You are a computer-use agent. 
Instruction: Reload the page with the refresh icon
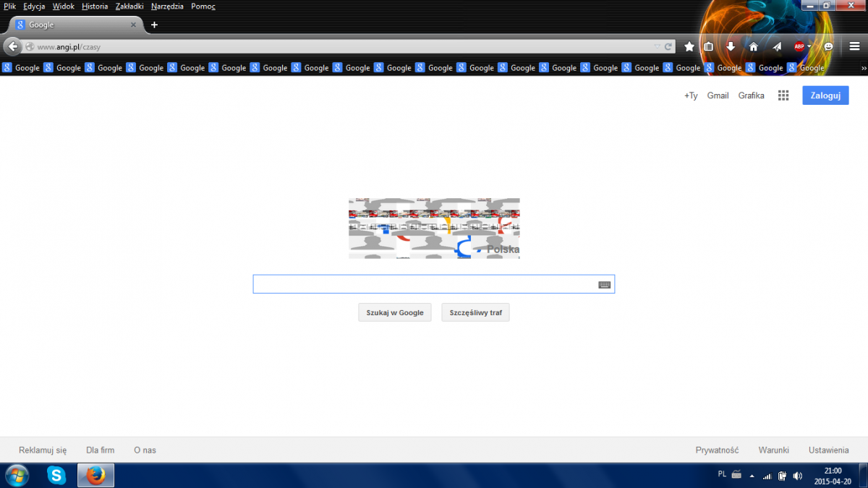(x=668, y=46)
